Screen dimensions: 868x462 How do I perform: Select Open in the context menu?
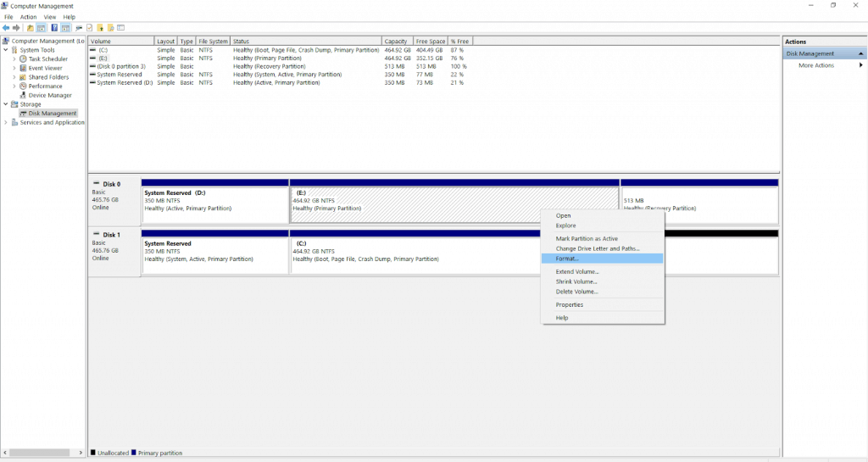coord(603,216)
